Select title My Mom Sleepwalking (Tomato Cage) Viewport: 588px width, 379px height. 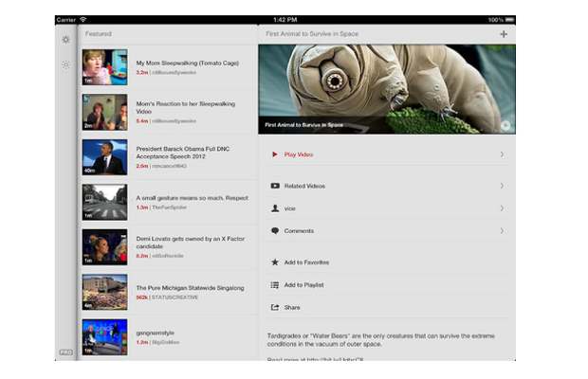point(188,63)
